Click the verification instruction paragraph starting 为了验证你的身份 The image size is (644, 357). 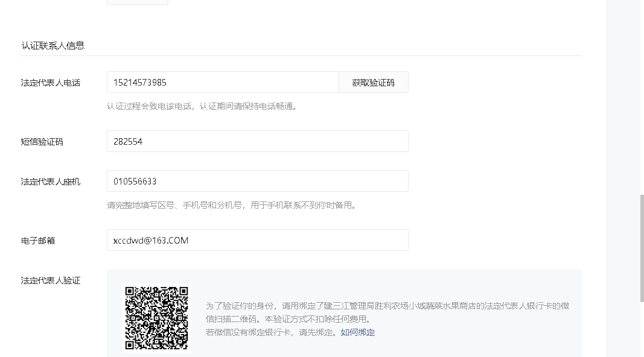pos(387,312)
